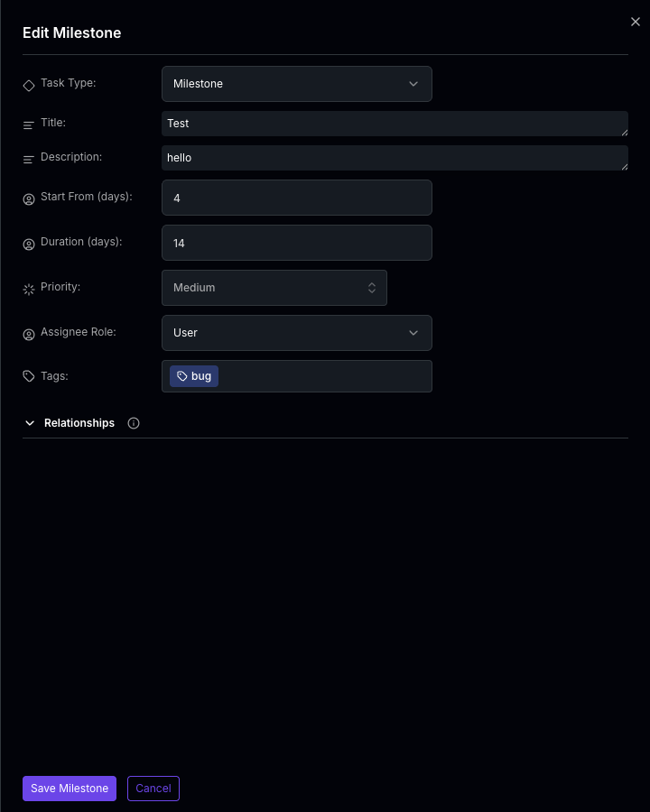Click the spinner icon next to Priority

pyautogui.click(x=29, y=289)
